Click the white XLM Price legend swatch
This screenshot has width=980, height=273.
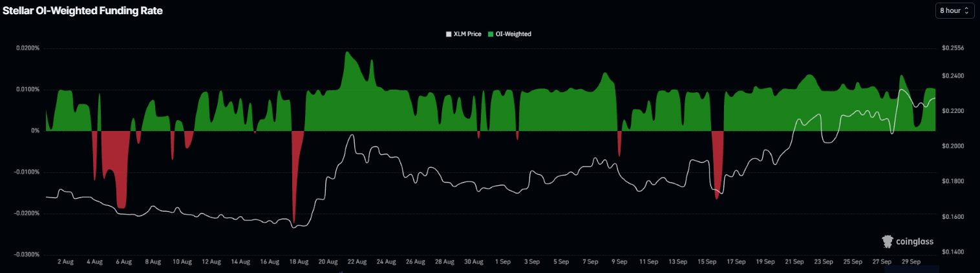[x=449, y=34]
